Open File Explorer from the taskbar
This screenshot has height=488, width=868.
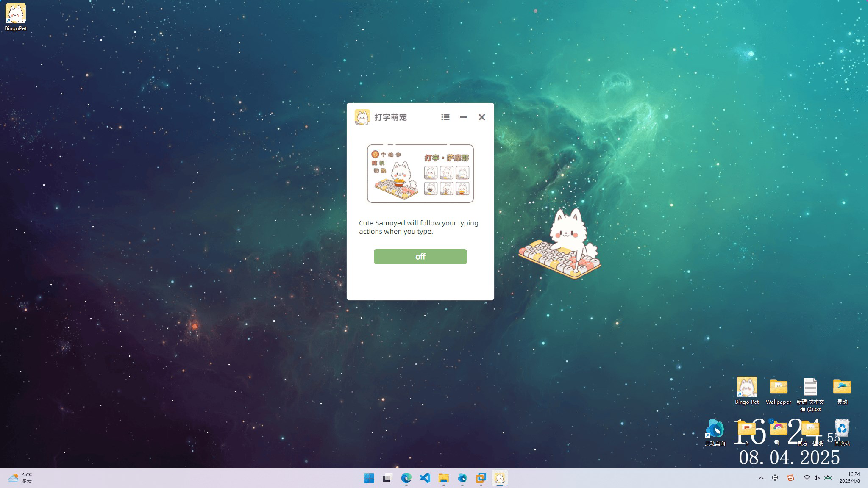click(443, 478)
